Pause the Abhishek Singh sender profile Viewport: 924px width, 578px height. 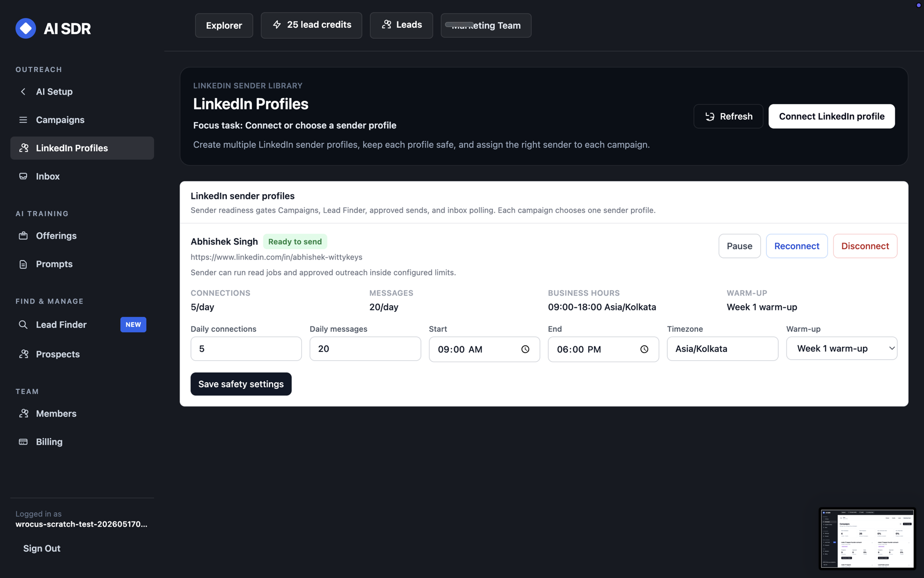pyautogui.click(x=740, y=246)
